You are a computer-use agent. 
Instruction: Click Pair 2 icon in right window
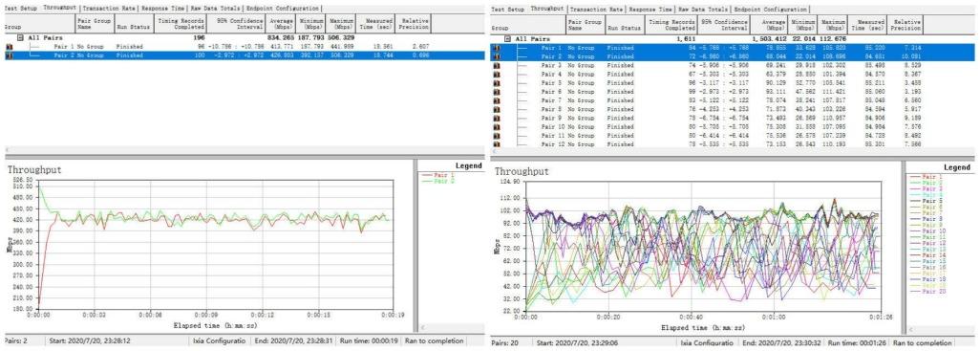[497, 56]
